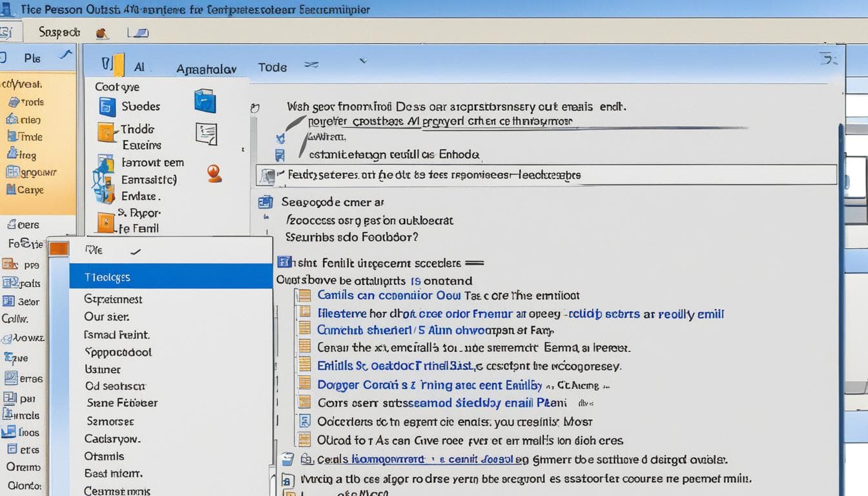Expand the small chevron at the ribbon's far right
The image size is (868, 496).
pyautogui.click(x=828, y=59)
